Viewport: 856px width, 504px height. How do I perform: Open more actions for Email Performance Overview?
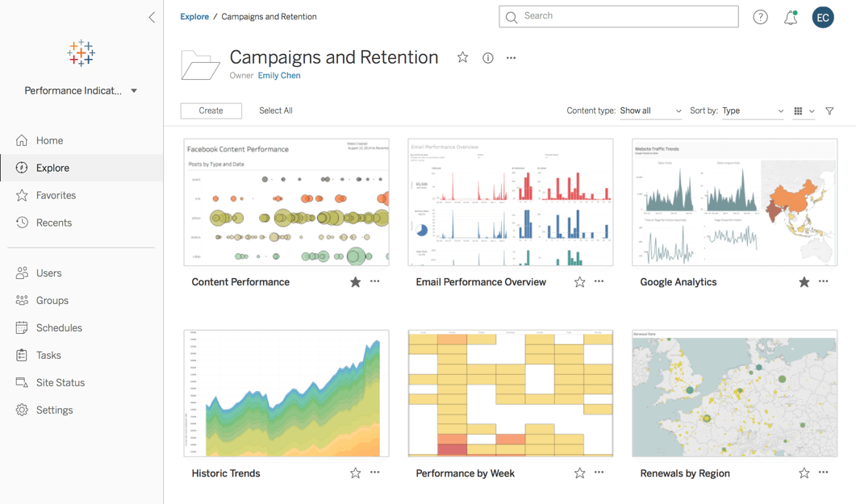[x=598, y=282]
